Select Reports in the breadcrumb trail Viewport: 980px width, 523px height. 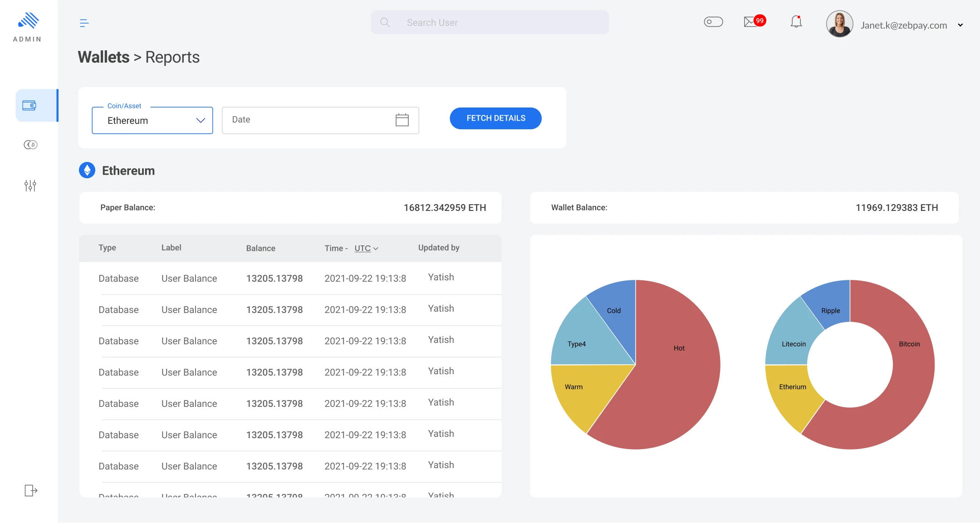171,57
